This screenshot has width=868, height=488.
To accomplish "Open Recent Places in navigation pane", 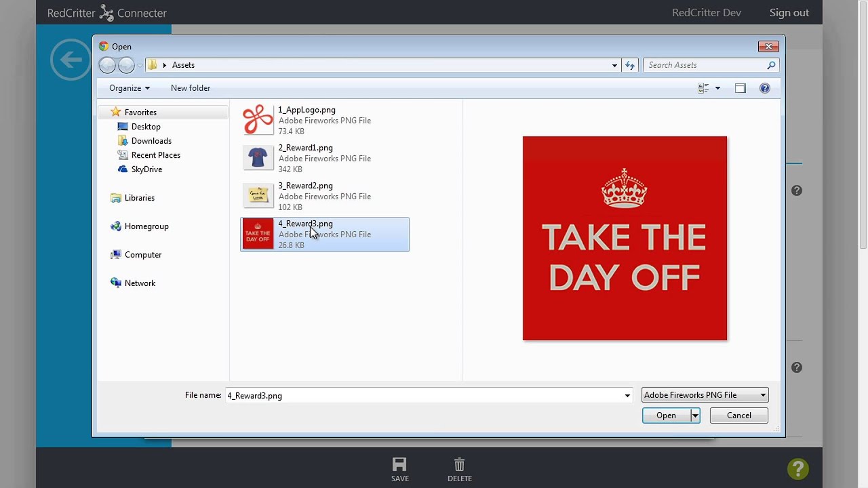I will (x=156, y=155).
